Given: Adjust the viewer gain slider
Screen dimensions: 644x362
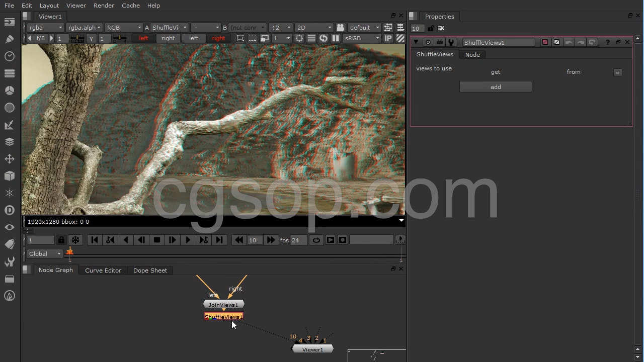Looking at the screenshot, I should [76, 38].
